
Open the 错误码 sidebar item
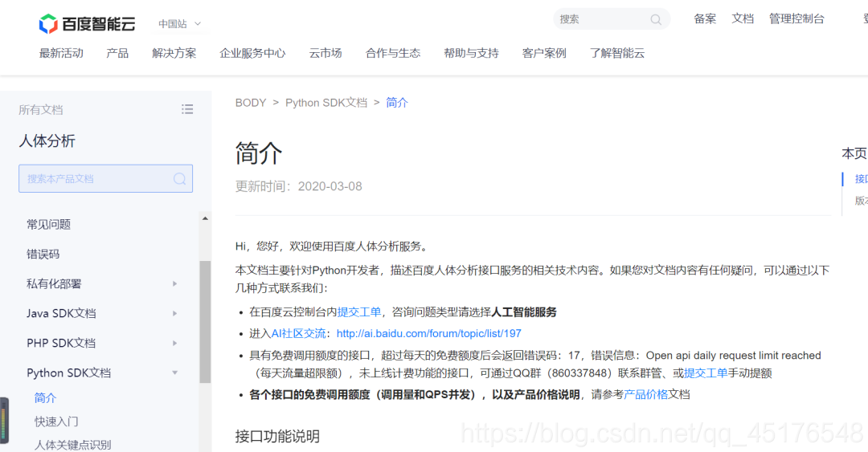tap(43, 254)
